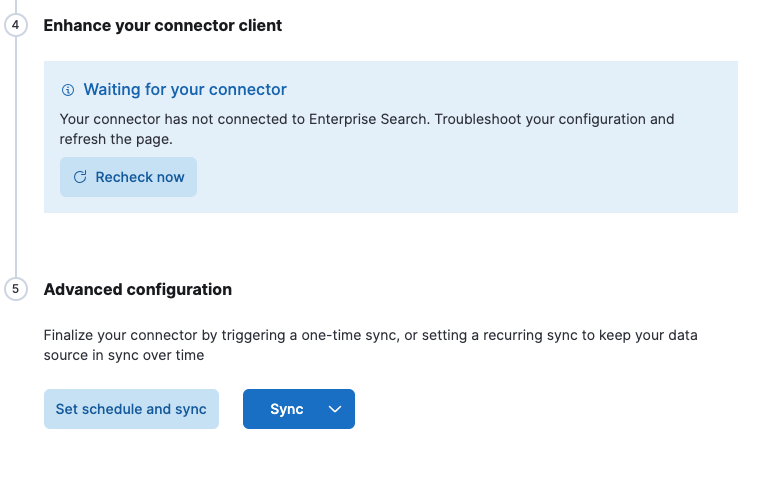Click the Enhance your connector client heading
This screenshot has width=760, height=478.
tap(163, 25)
